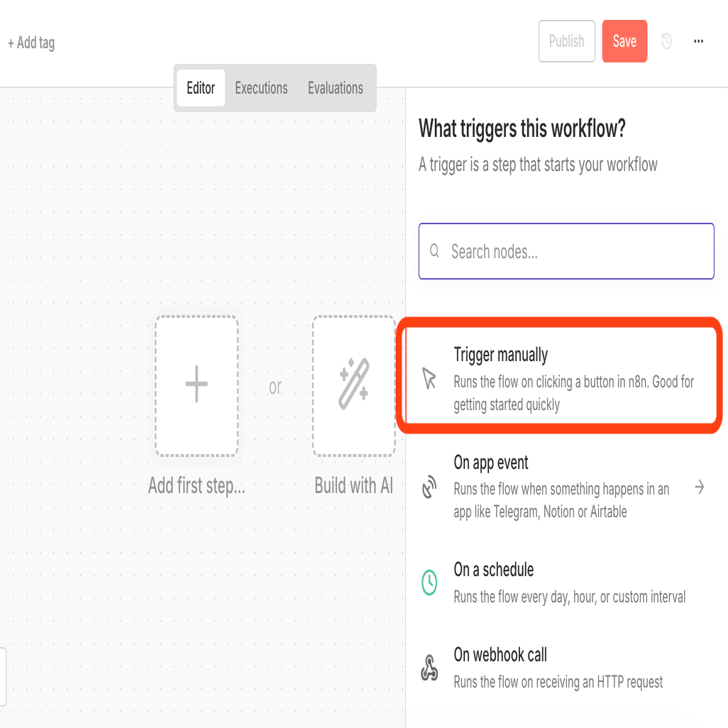Switch to the Evaluations tab
728x728 pixels.
336,88
